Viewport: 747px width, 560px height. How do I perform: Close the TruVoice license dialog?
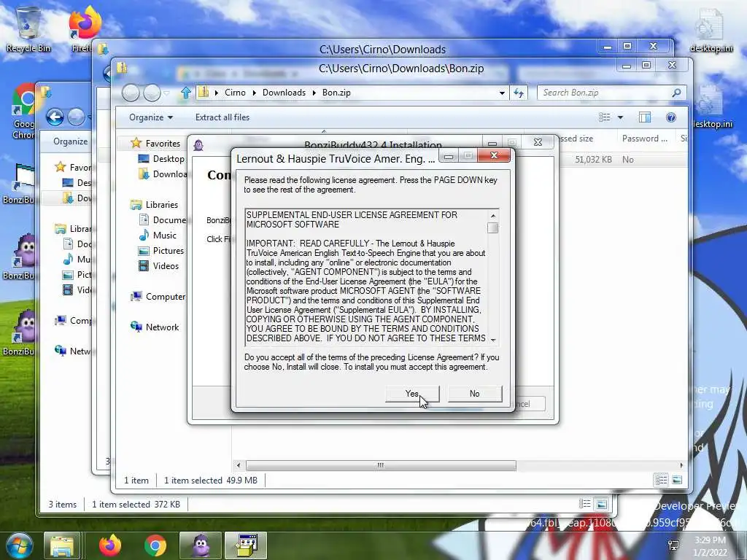[494, 156]
